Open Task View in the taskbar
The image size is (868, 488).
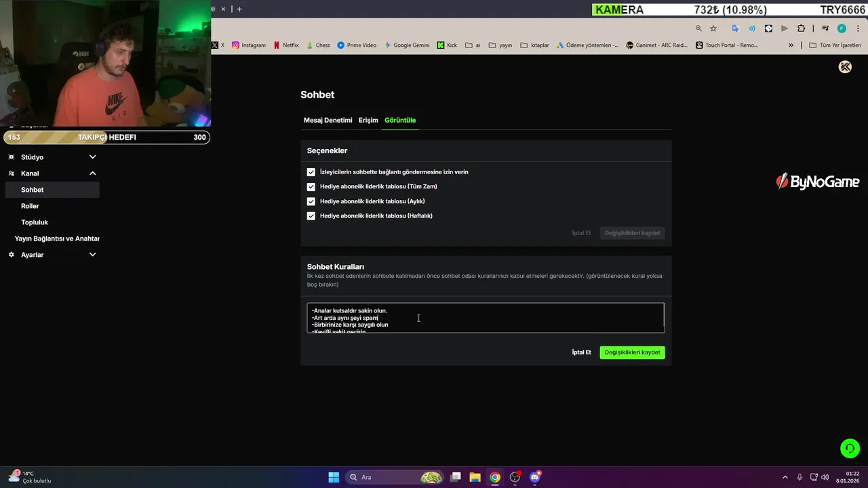(456, 477)
